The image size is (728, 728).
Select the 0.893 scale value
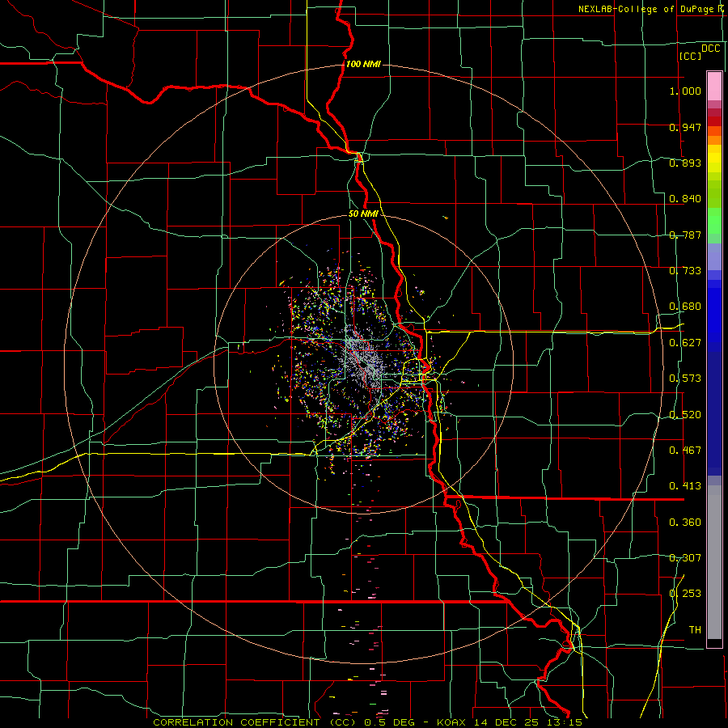[x=685, y=163]
